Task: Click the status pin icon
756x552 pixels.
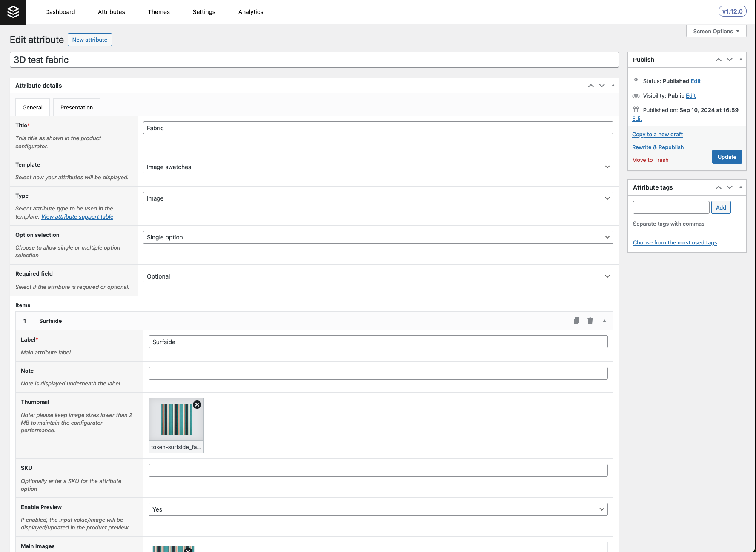Action: pos(636,81)
